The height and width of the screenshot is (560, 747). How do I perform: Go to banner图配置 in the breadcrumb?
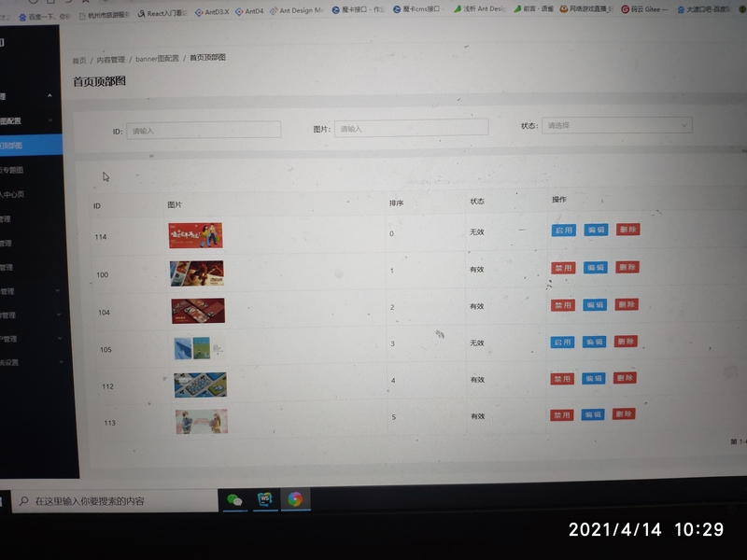click(x=157, y=59)
